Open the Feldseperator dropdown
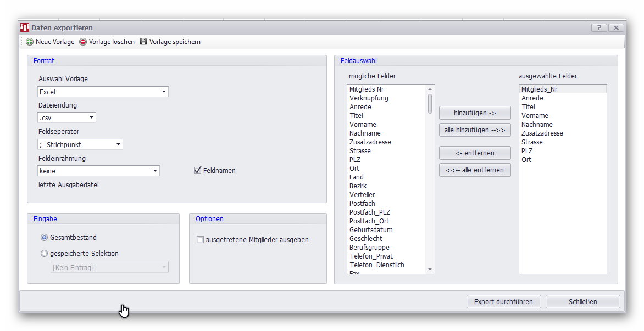This screenshot has height=331, width=644. [x=118, y=145]
